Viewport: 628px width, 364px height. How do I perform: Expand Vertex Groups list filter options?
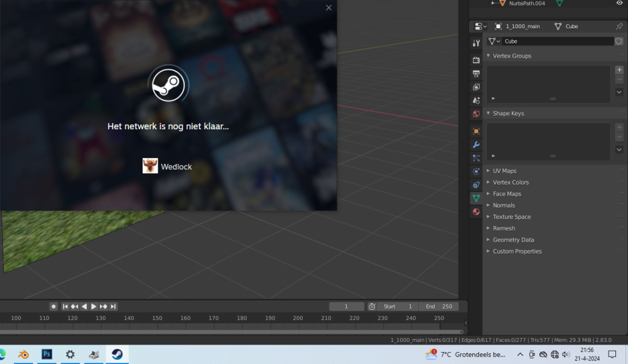click(494, 99)
